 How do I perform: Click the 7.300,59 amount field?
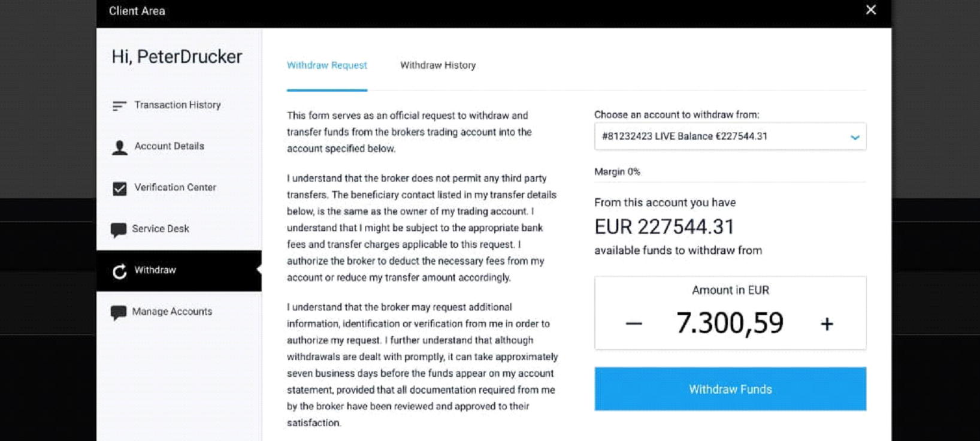pos(730,323)
